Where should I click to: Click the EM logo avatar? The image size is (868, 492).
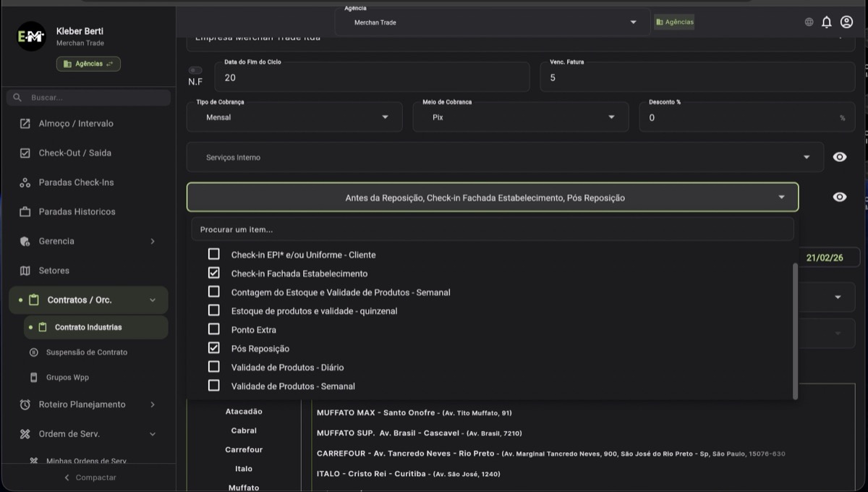[x=32, y=37]
